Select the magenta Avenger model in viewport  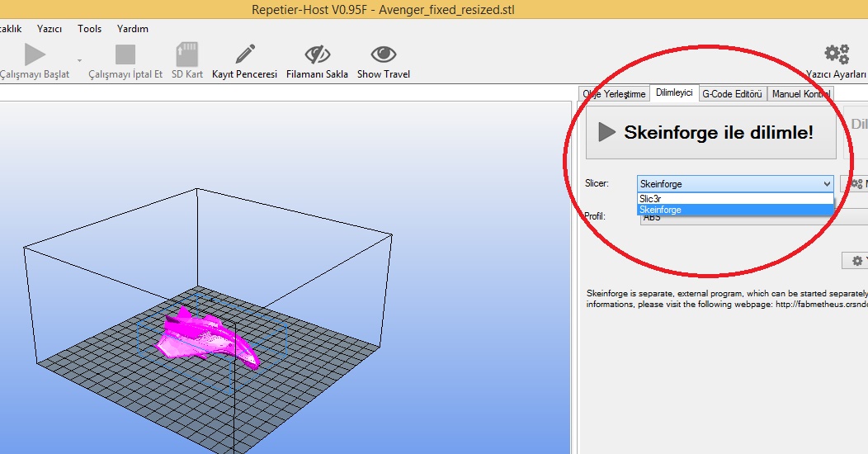pos(208,338)
